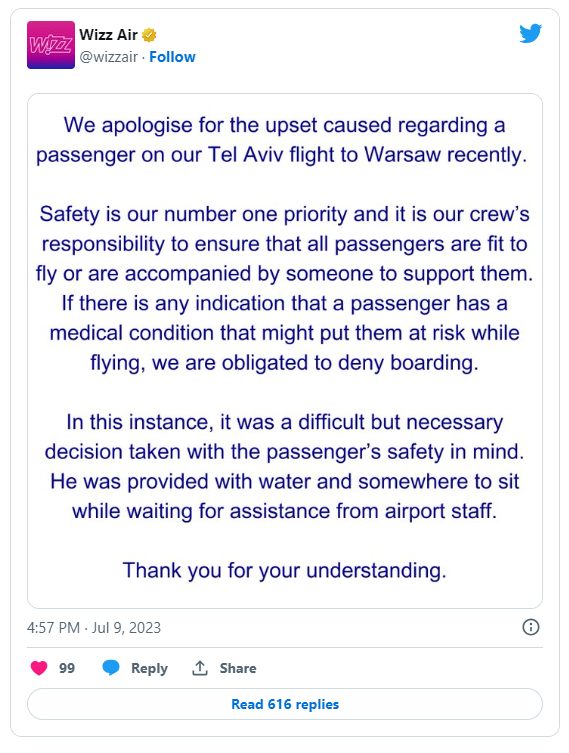
Task: Open the apology statement image card
Action: click(x=285, y=351)
